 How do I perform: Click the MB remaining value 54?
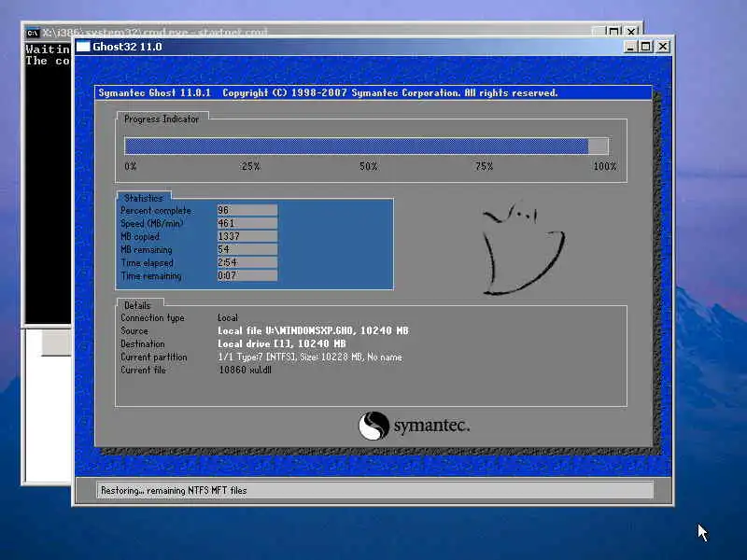(x=247, y=249)
